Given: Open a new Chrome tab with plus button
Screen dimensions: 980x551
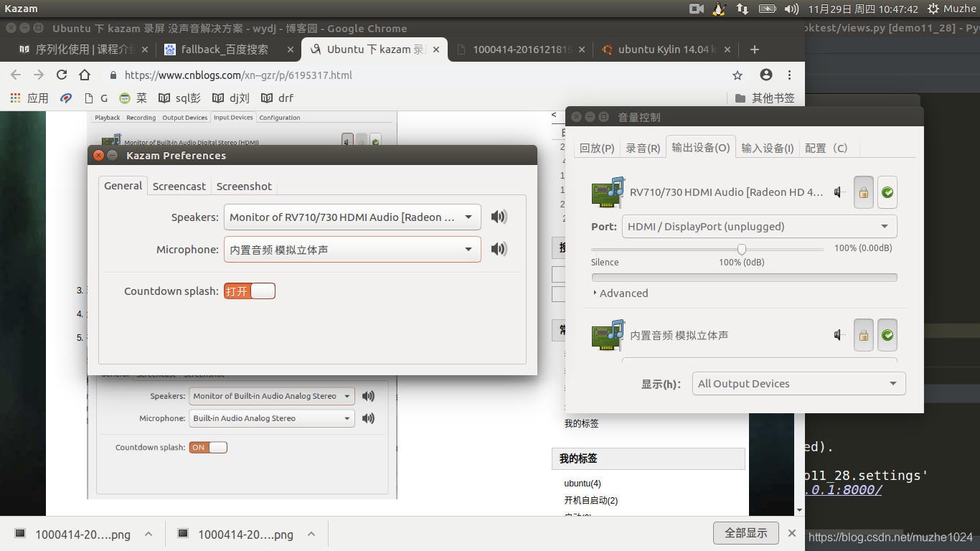Looking at the screenshot, I should [x=754, y=50].
